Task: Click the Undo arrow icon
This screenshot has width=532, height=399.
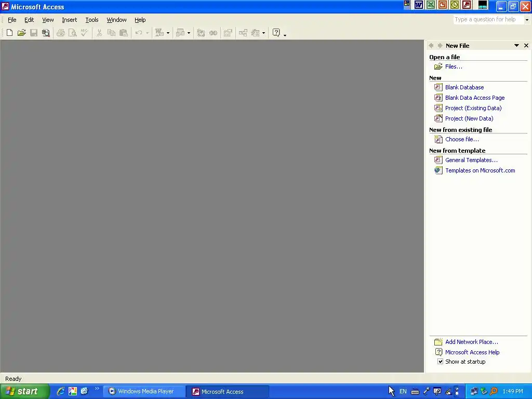Action: (138, 33)
